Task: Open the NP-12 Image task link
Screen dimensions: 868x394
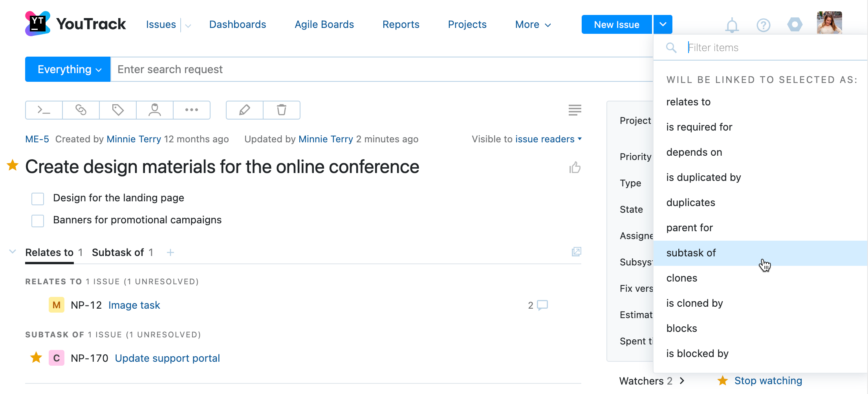Action: [134, 305]
